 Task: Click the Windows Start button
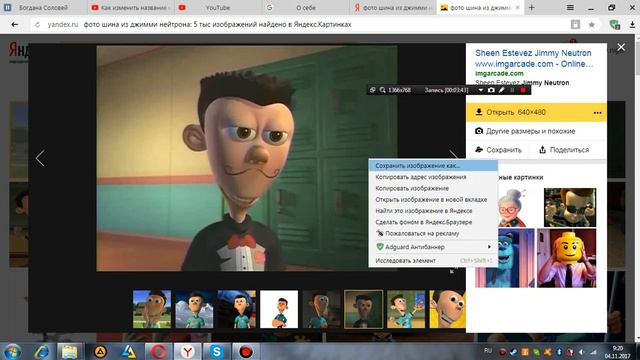click(12, 351)
